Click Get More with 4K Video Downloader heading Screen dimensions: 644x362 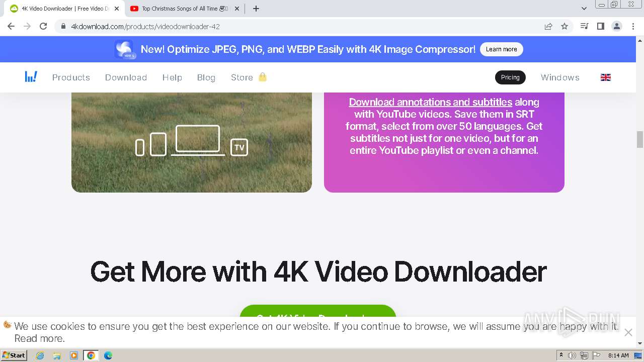coord(318,271)
